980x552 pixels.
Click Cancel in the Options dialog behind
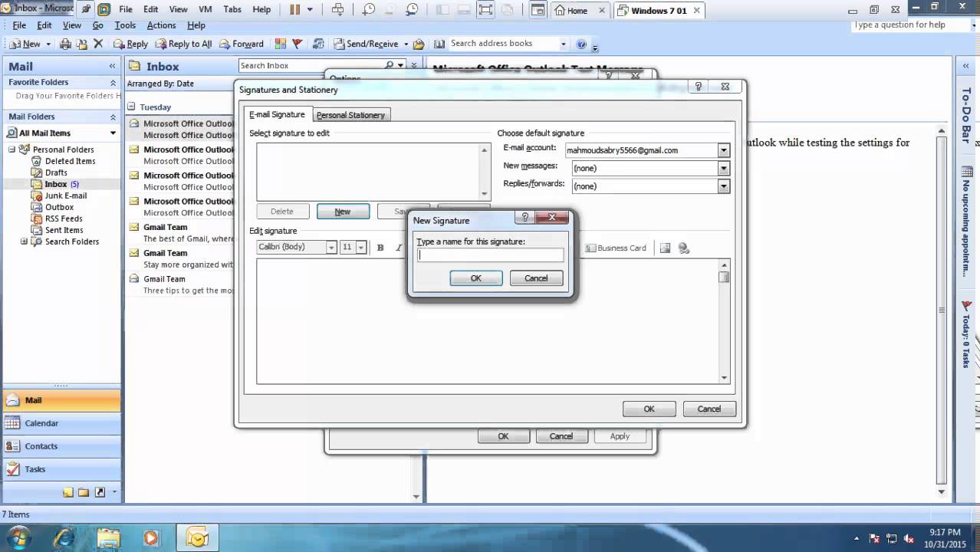[561, 436]
